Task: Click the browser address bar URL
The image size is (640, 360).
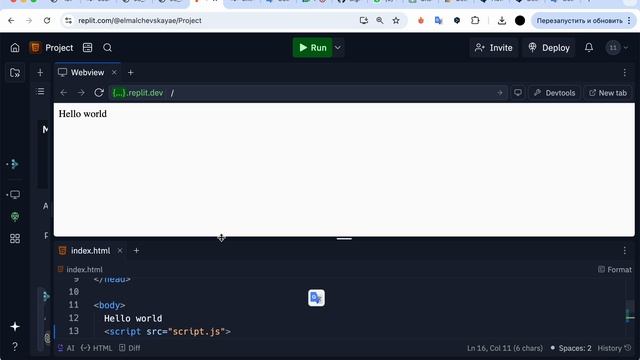Action: pos(140,20)
